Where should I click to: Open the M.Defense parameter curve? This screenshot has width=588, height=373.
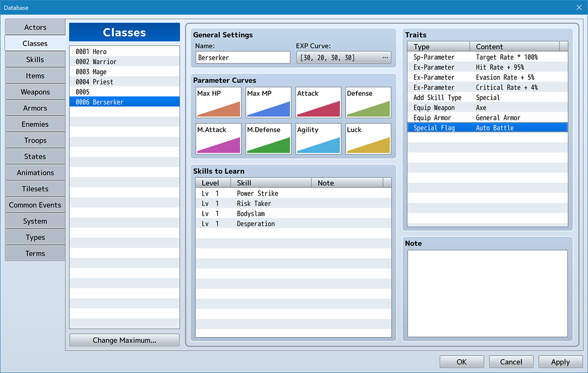268,139
